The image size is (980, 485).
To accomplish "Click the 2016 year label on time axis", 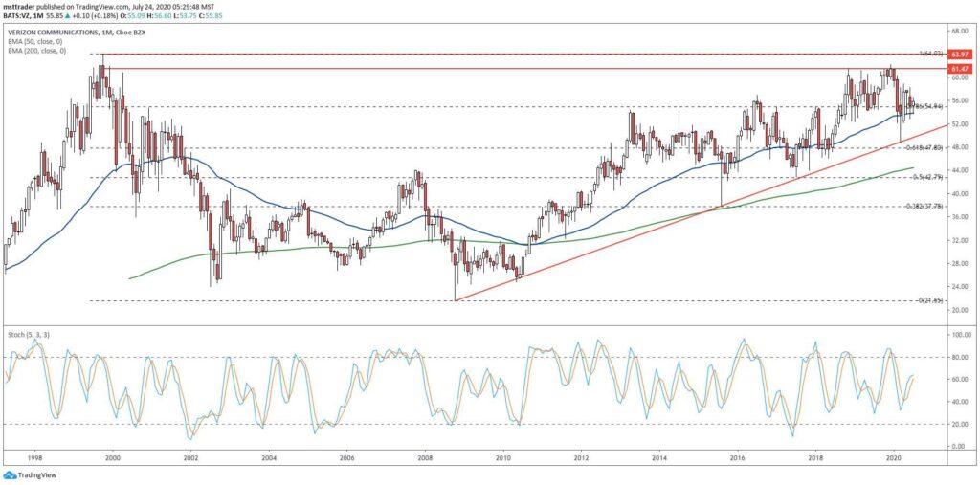I will click(x=738, y=457).
